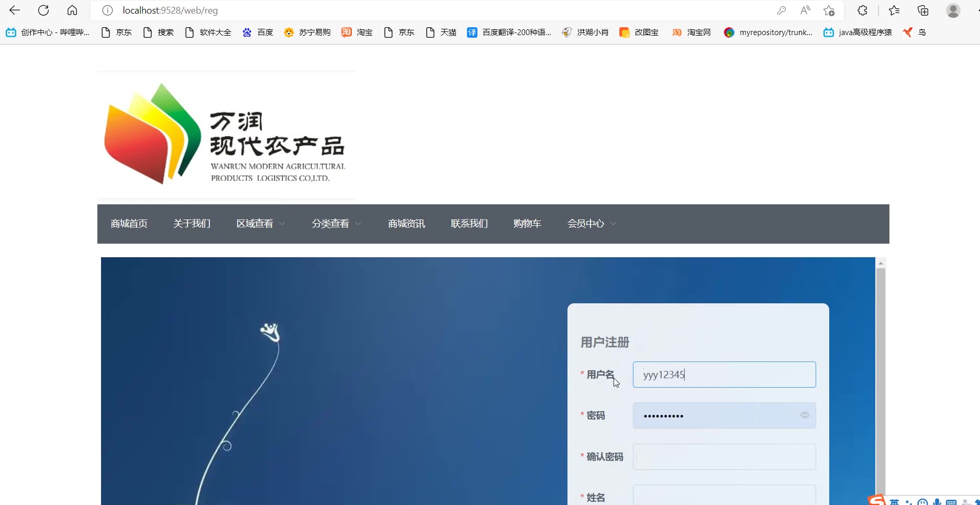980x505 pixels.
Task: Open Collections panel
Action: [x=923, y=10]
